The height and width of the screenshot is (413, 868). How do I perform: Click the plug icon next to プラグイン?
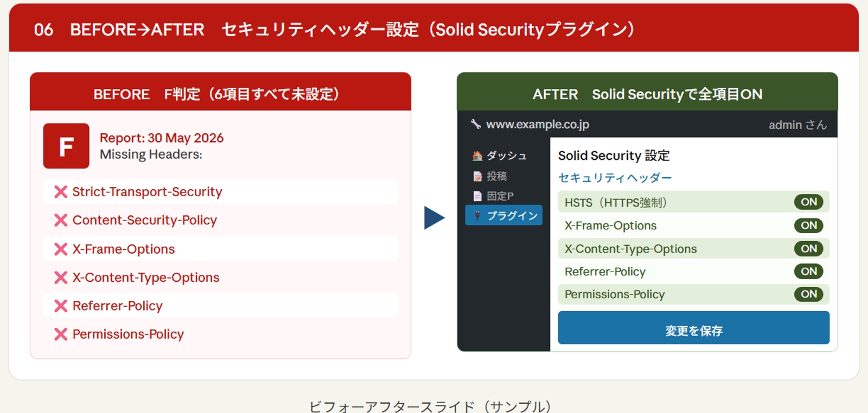tap(477, 216)
